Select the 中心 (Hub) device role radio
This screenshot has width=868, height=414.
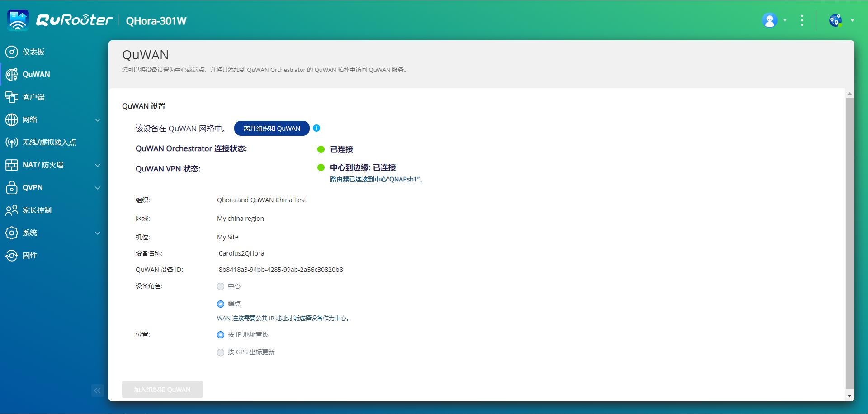221,286
